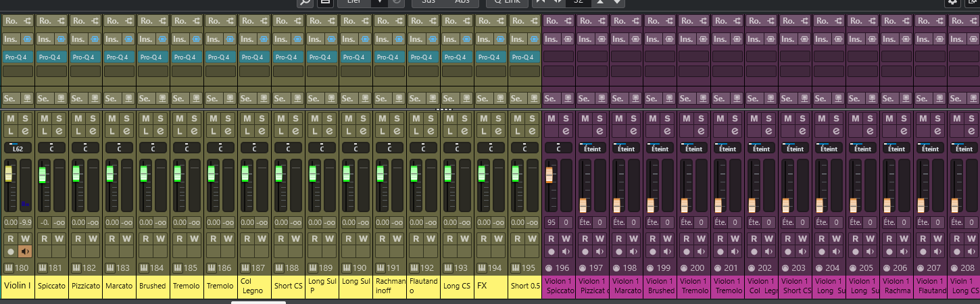Record-enable MIDI channel 203 Violon 1 Short CS
The height and width of the screenshot is (304, 980).
click(x=787, y=251)
